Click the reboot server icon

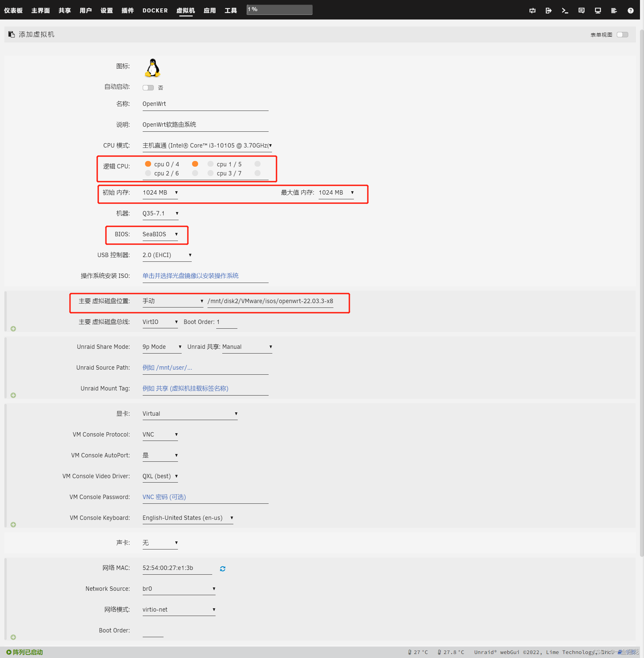point(532,10)
